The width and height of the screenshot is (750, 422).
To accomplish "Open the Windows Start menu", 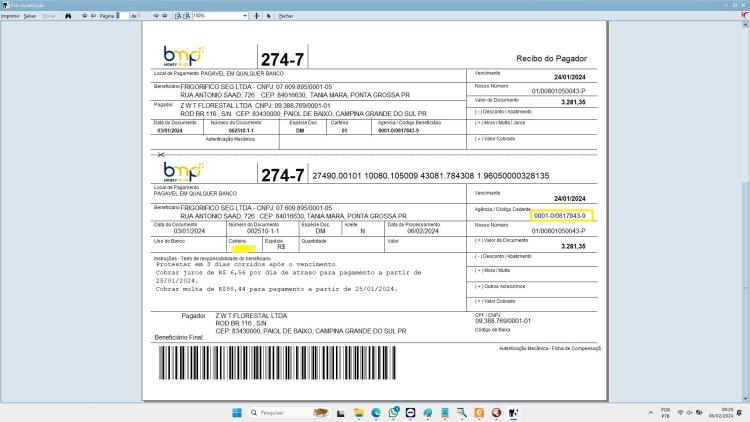I will (x=237, y=412).
